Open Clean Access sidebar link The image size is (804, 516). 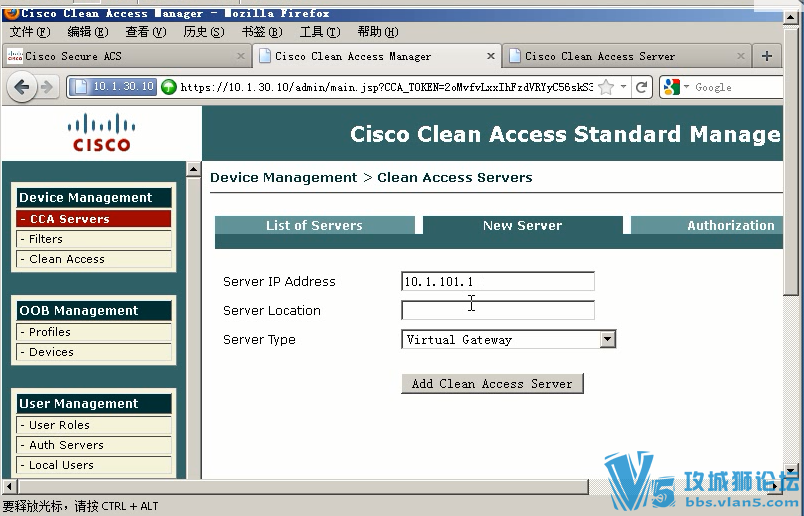(93, 259)
